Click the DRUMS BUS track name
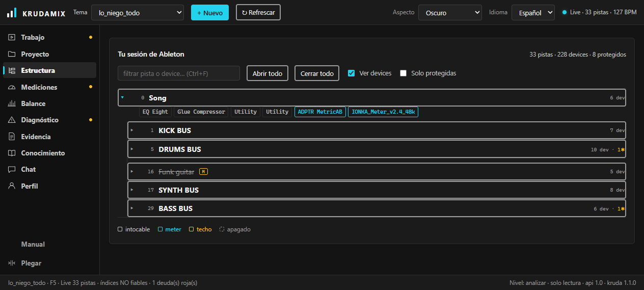Image resolution: width=644 pixels, height=290 pixels. [x=180, y=149]
